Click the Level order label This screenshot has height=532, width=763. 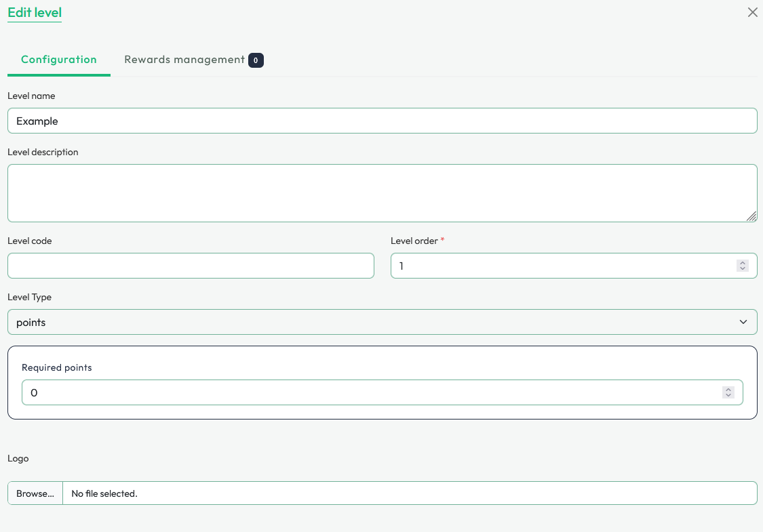[414, 241]
